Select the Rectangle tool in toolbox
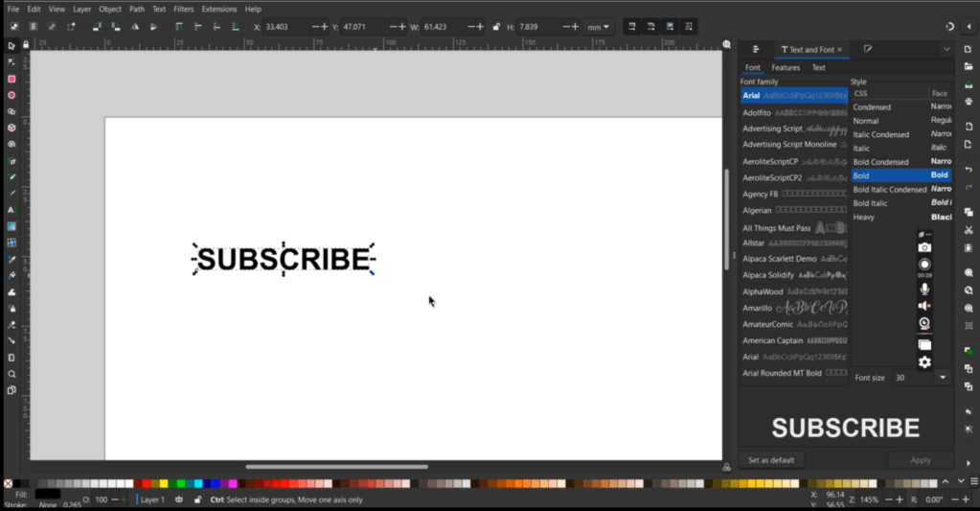This screenshot has height=511, width=980. [x=11, y=79]
